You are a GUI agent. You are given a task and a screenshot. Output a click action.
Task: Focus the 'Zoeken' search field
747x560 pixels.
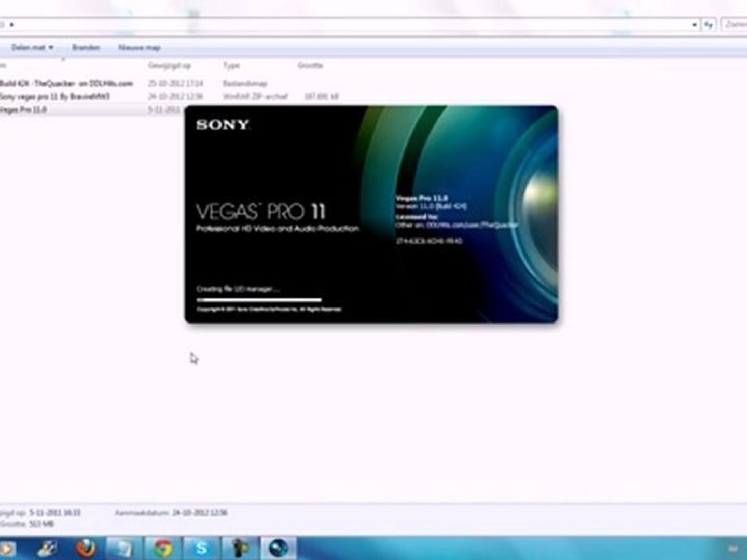pyautogui.click(x=735, y=24)
